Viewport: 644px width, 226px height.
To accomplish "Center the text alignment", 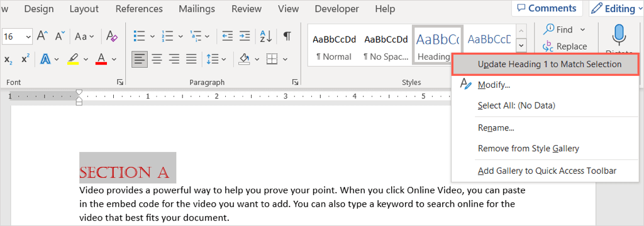I will point(157,59).
